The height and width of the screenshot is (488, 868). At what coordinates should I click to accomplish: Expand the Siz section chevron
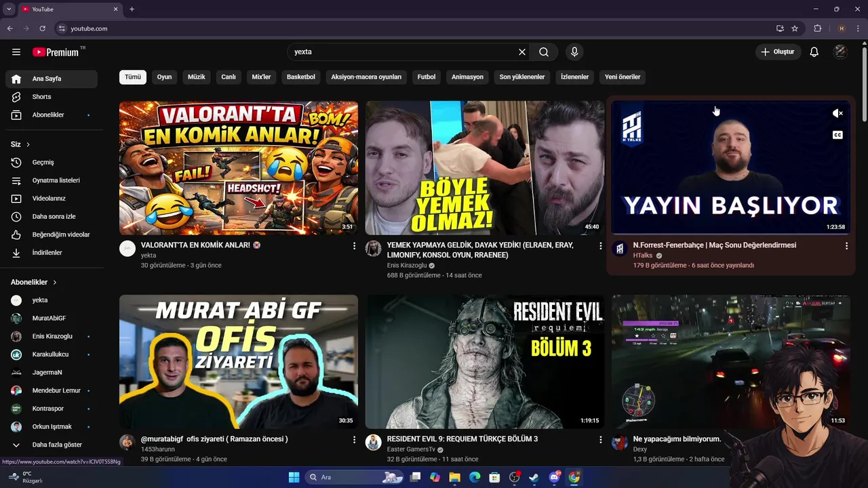(28, 144)
